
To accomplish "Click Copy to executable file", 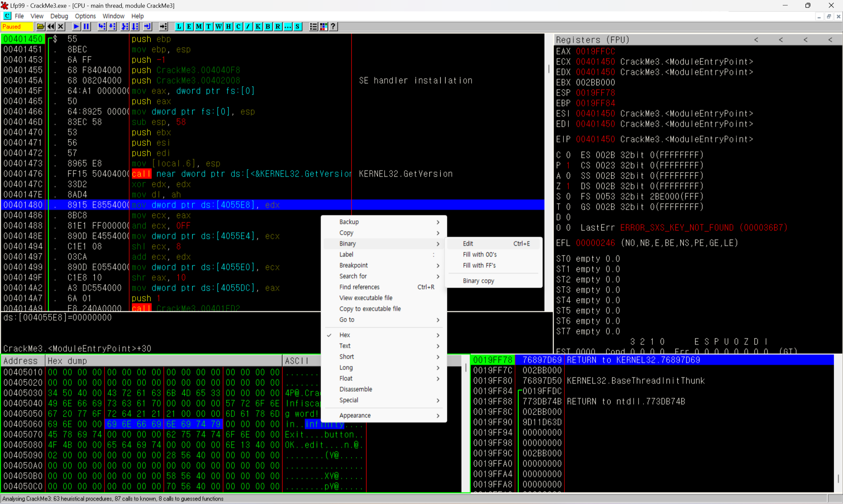I will tap(370, 309).
